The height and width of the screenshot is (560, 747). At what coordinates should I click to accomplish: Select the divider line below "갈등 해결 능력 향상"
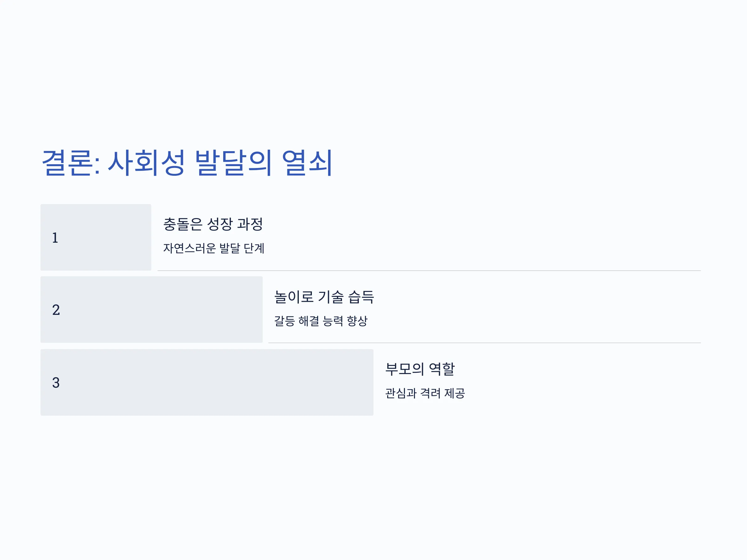[485, 343]
